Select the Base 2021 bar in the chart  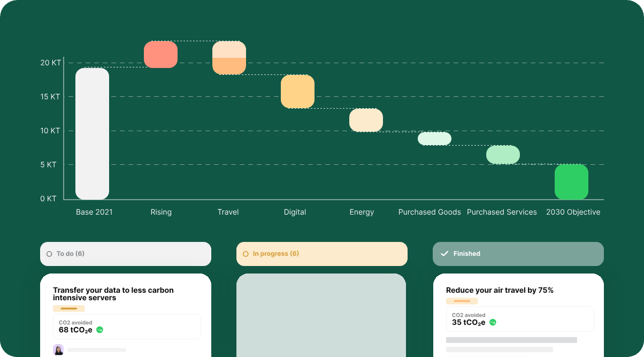pos(92,133)
